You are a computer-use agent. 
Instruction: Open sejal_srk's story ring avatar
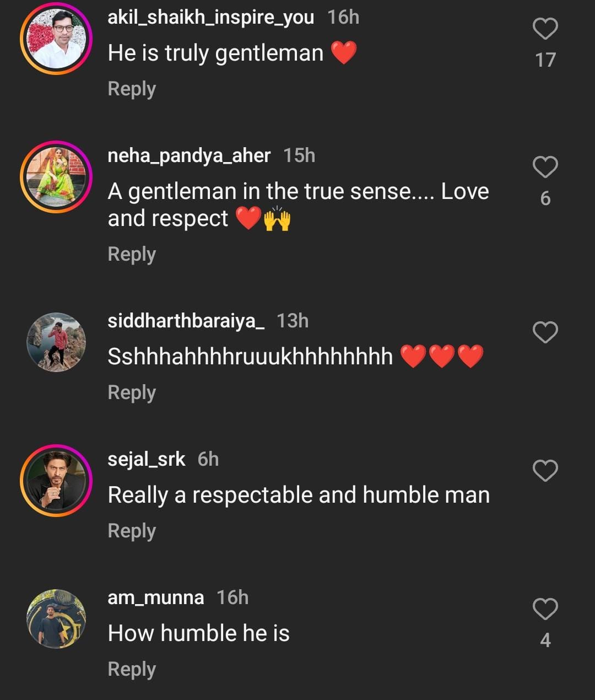(56, 481)
